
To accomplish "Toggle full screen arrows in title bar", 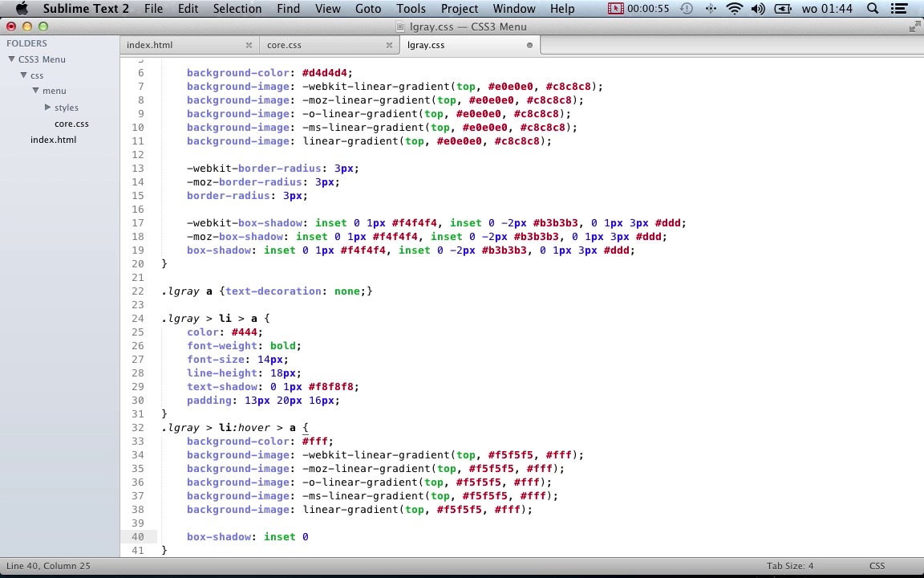I will pyautogui.click(x=914, y=26).
